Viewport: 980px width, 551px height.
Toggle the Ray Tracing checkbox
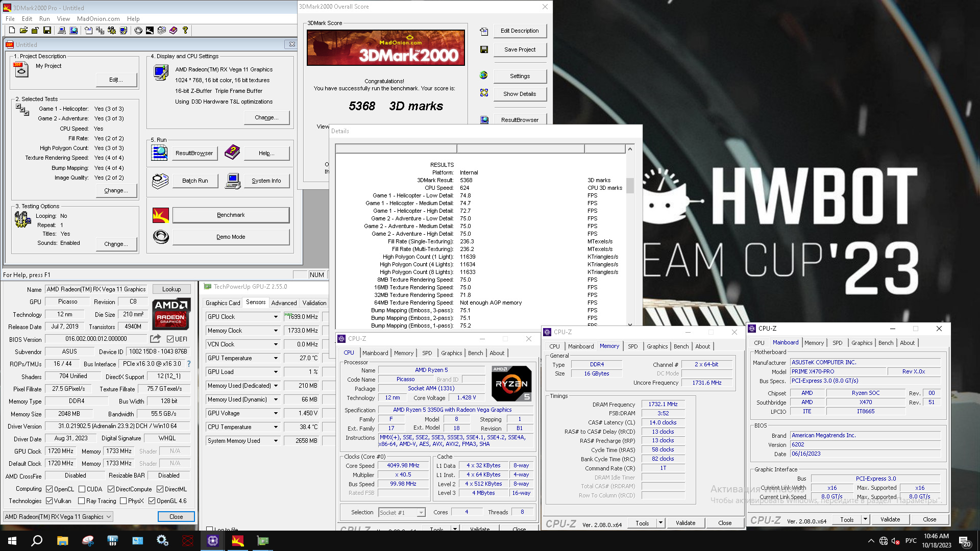point(81,501)
